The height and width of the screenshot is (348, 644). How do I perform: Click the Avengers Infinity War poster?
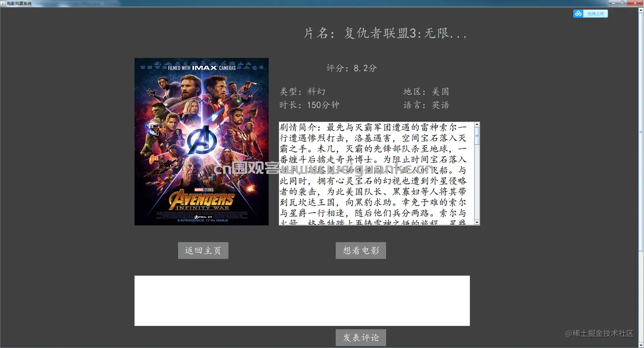(201, 142)
